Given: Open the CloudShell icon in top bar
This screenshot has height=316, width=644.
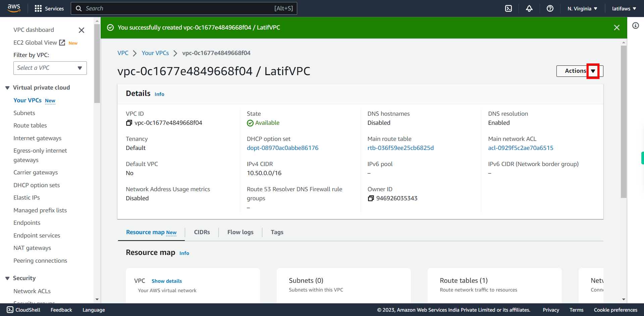Looking at the screenshot, I should (508, 8).
